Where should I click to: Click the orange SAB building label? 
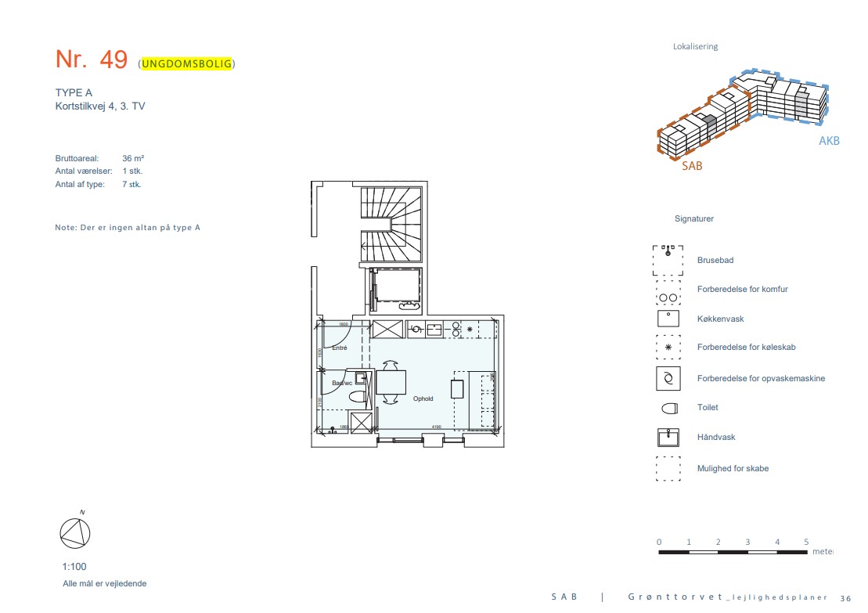click(691, 165)
